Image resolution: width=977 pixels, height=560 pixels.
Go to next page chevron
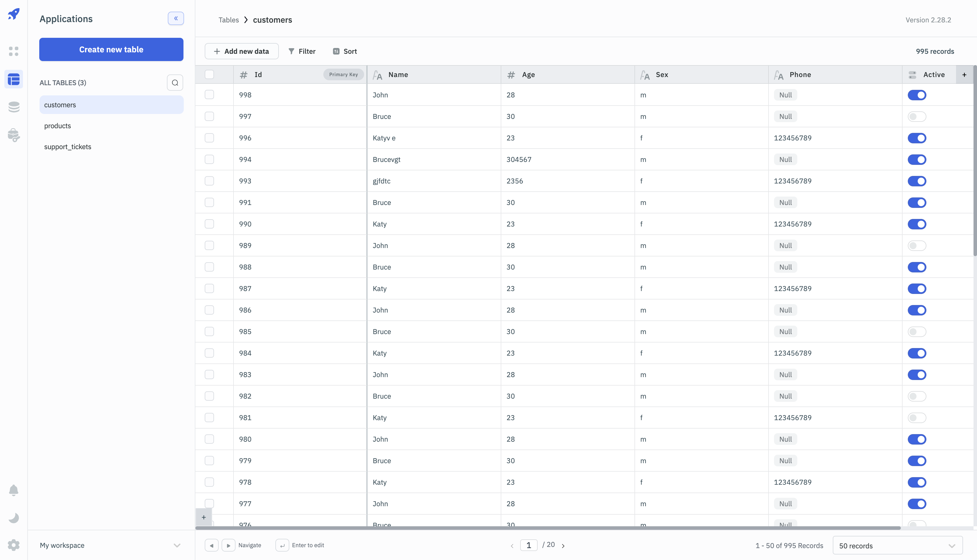point(563,546)
